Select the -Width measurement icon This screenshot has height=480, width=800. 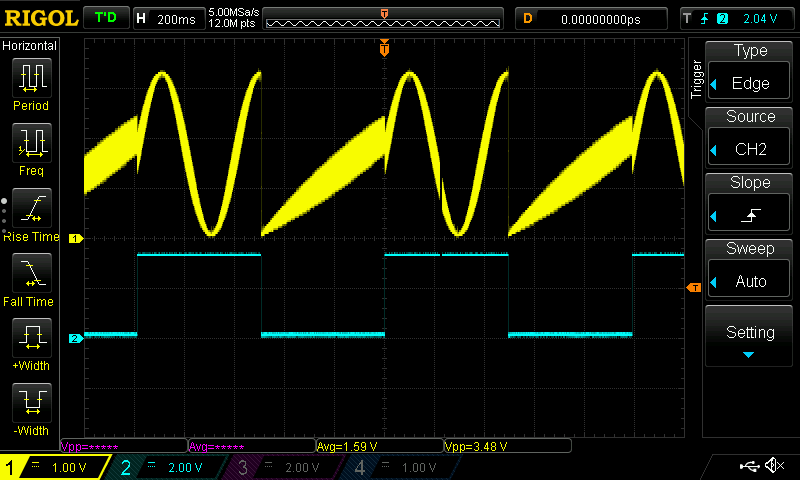[x=32, y=402]
